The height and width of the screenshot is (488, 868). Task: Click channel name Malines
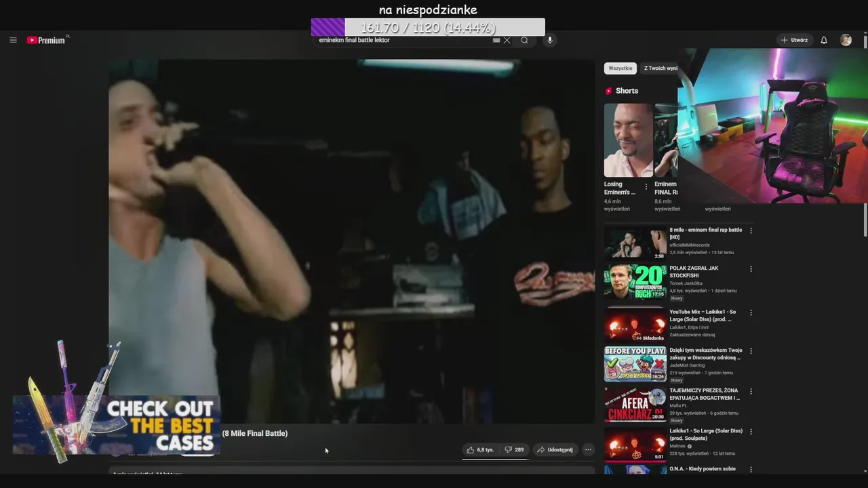(x=677, y=446)
